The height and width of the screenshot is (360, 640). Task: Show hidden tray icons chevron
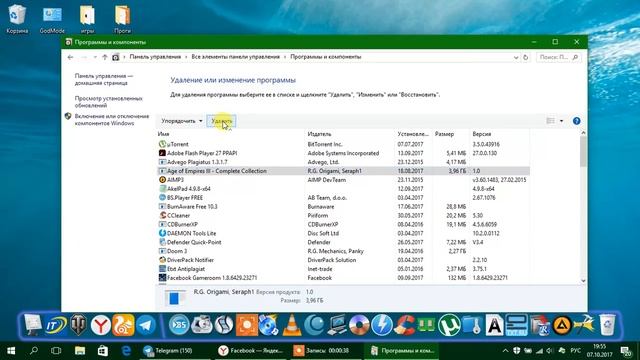(x=505, y=351)
